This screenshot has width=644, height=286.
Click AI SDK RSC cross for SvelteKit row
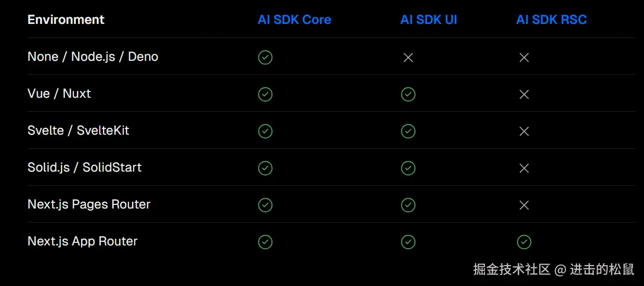coord(524,131)
